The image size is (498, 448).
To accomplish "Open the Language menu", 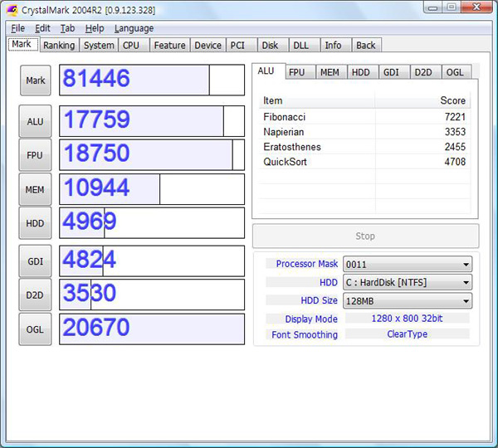I will pos(134,28).
